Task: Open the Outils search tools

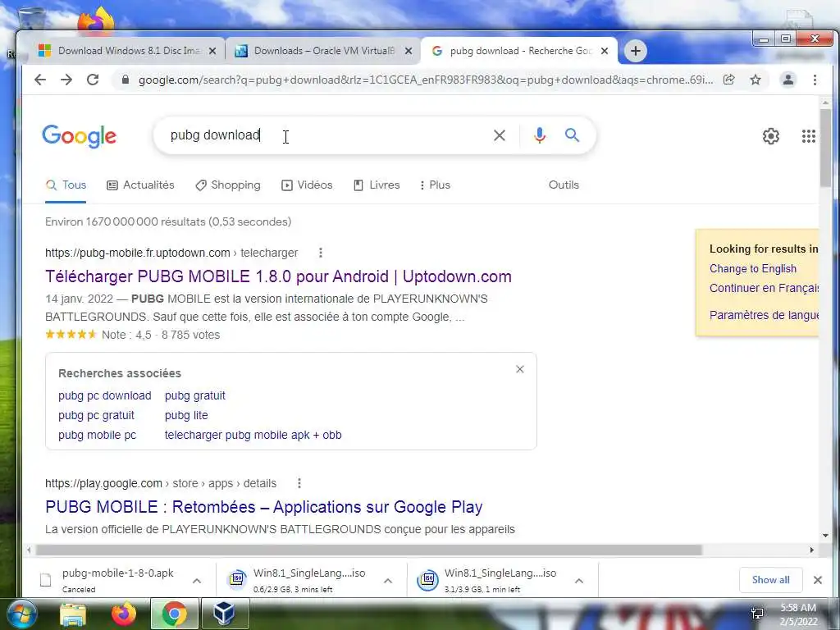Action: coord(564,185)
